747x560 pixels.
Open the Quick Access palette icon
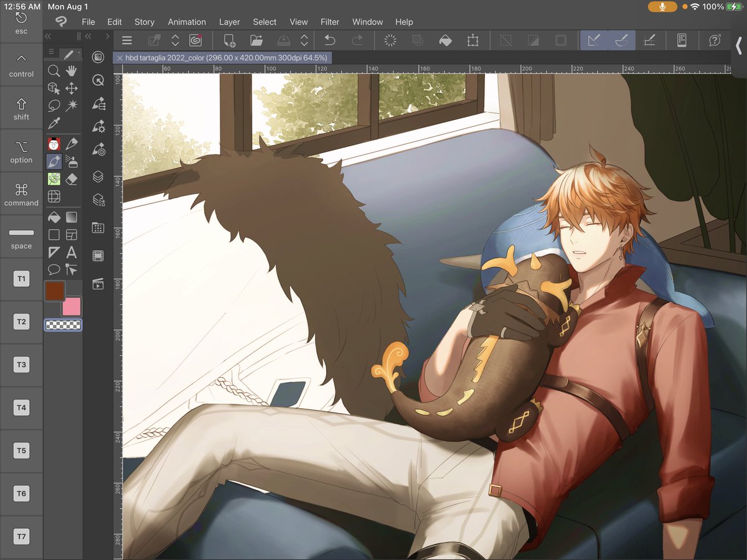coord(98,57)
